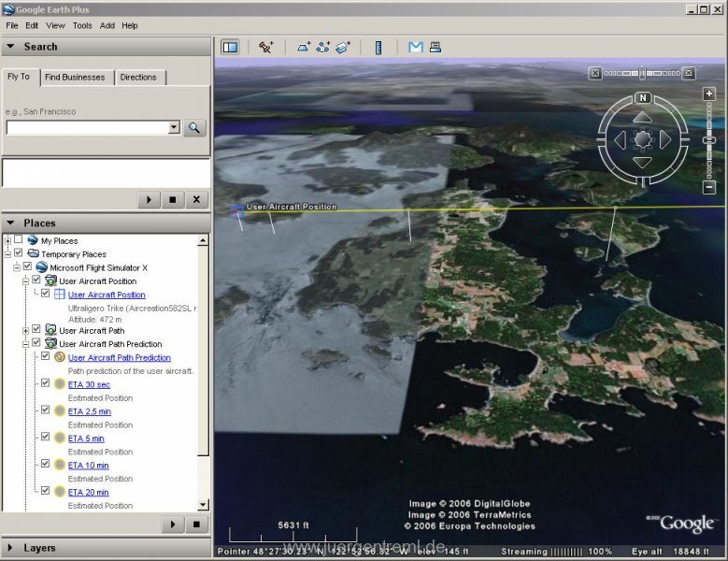728x561 pixels.
Task: Click the center joystick of navigation compass
Action: (x=643, y=139)
